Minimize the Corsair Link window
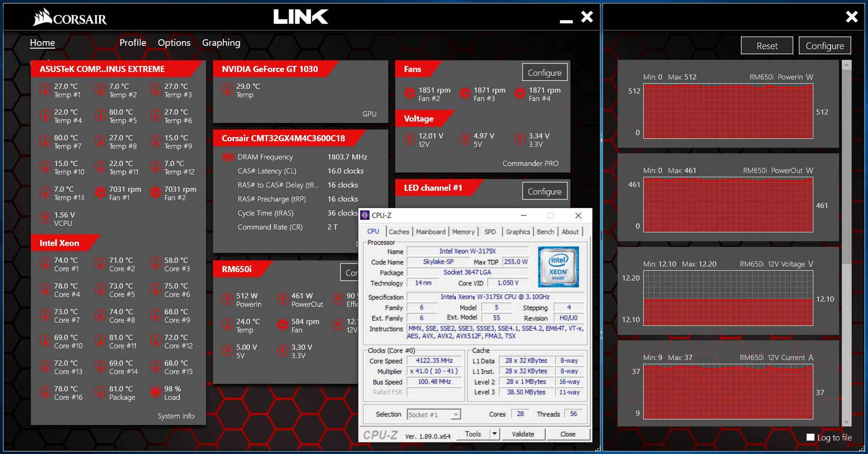The width and height of the screenshot is (868, 454). pos(566,21)
